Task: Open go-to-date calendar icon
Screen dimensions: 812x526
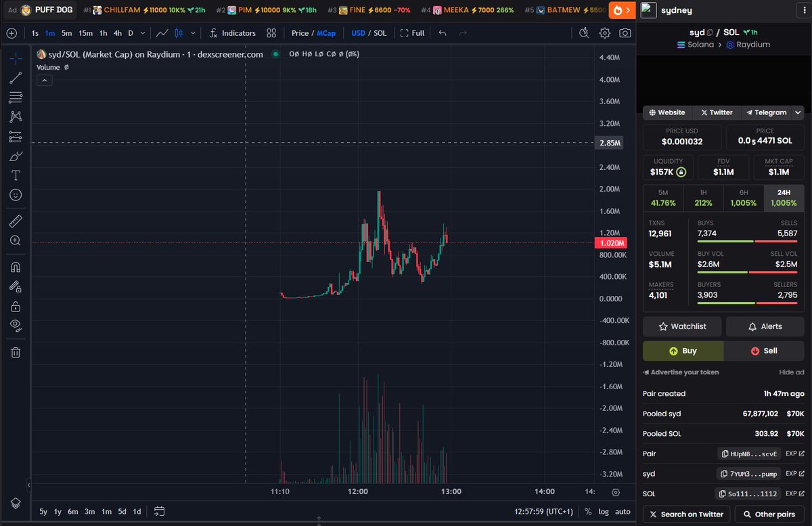Action: click(x=159, y=511)
